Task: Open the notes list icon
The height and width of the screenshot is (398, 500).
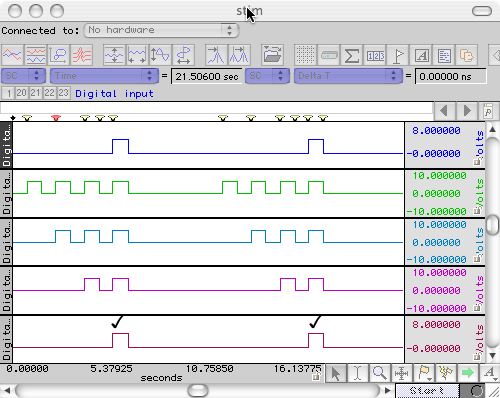Action: (x=444, y=55)
